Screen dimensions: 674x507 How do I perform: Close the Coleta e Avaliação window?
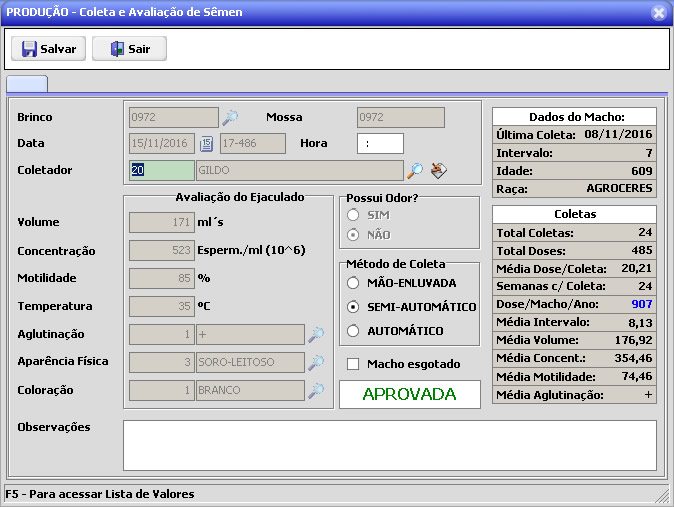659,13
